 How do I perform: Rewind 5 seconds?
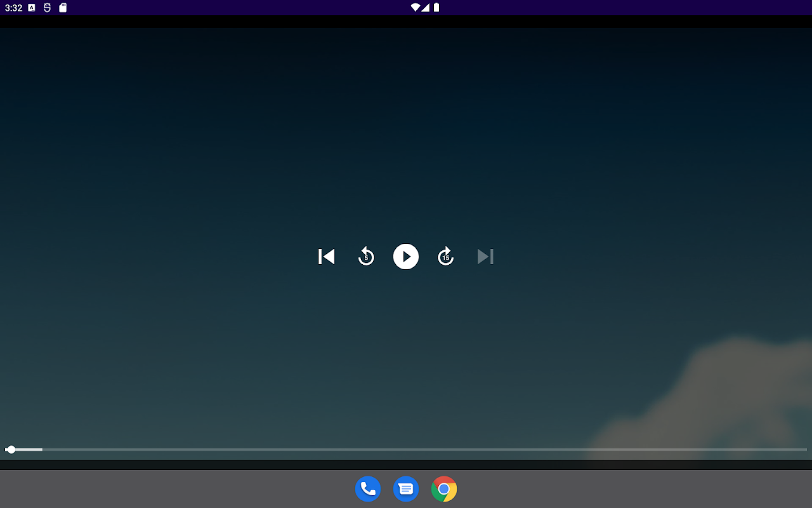pos(366,257)
